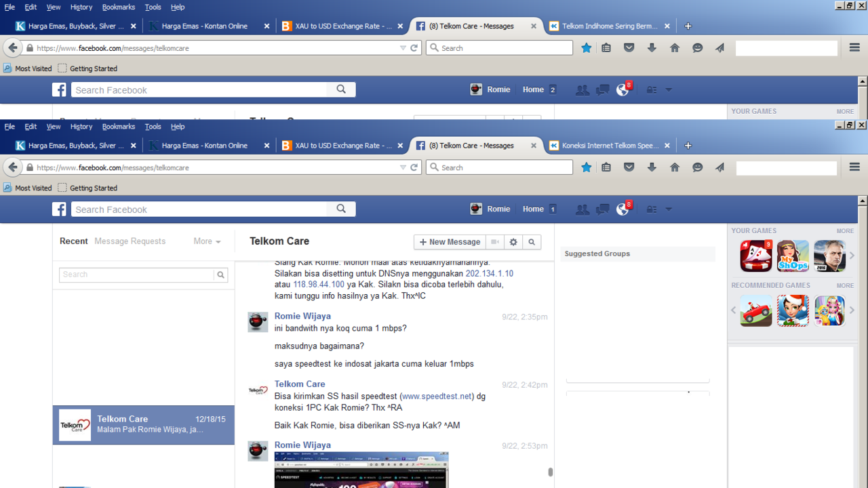This screenshot has width=868, height=488.
Task: Switch to Telkom Indihome Sering Bermasalah tab in the back window
Action: 610,26
